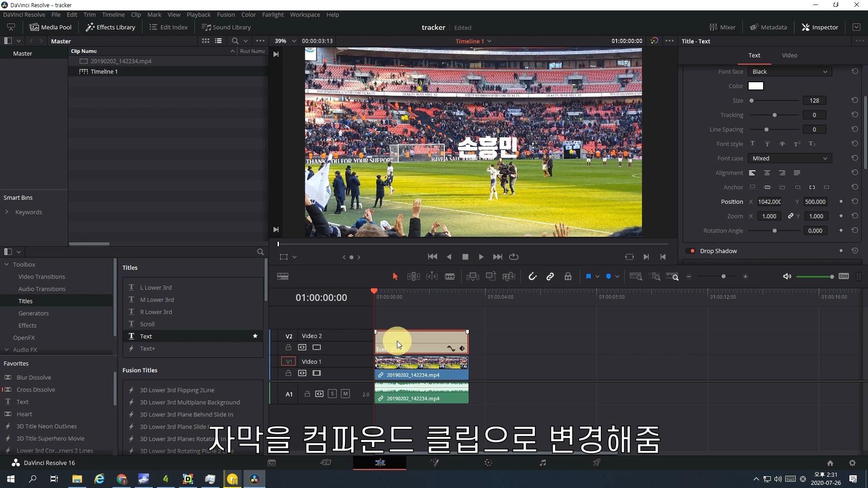The image size is (868, 488).
Task: Click the Trim Edit mode tool
Action: point(413,277)
